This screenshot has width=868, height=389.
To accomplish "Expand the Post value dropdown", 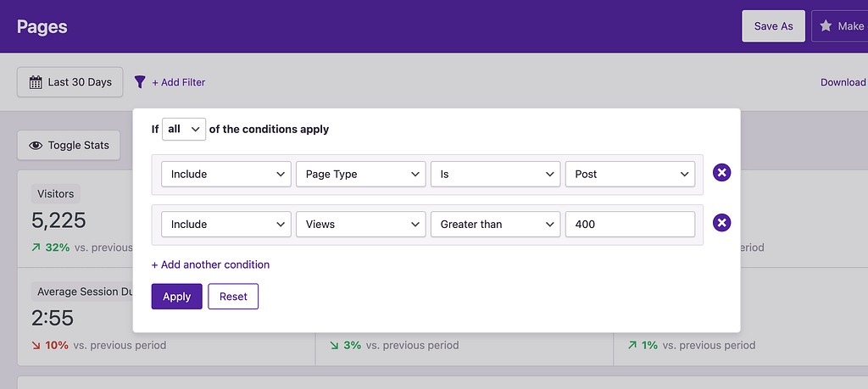I will coord(630,174).
